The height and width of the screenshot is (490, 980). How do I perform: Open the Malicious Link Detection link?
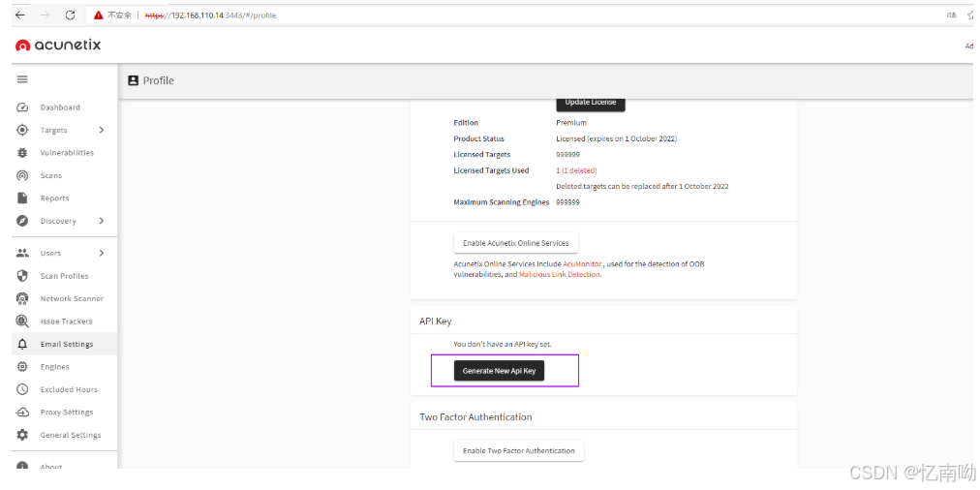coord(560,274)
